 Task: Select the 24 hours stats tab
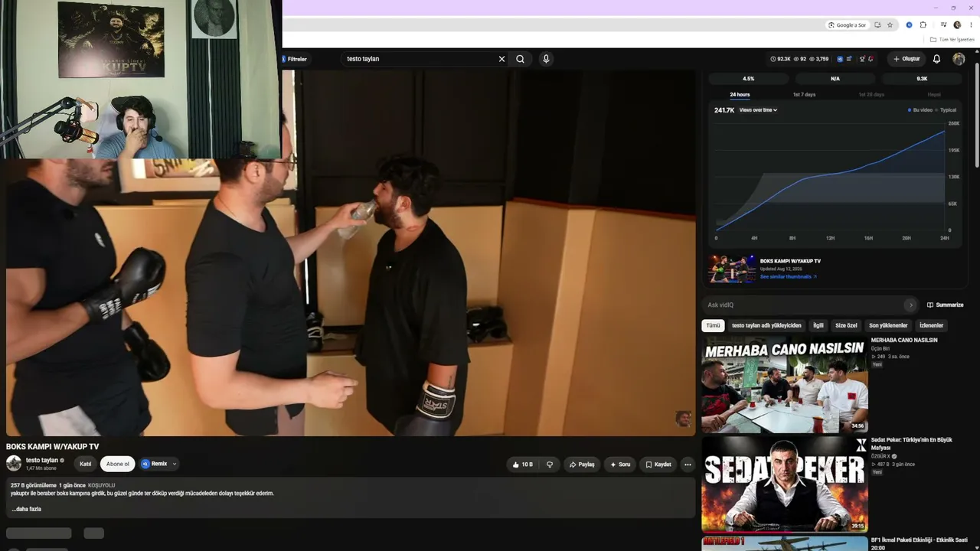[x=740, y=95]
